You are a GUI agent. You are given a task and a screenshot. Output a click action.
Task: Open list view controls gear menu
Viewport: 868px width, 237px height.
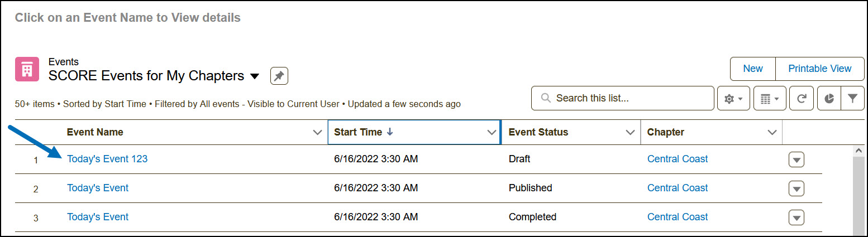(733, 99)
